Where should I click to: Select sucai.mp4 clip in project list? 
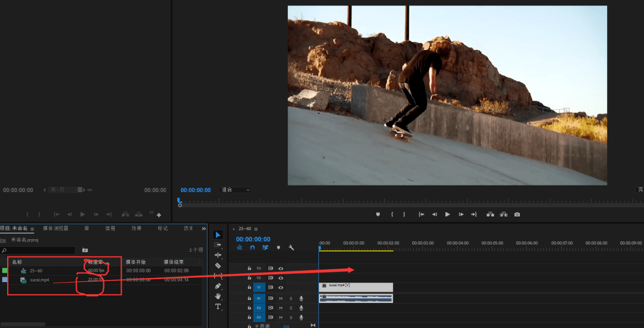click(39, 280)
